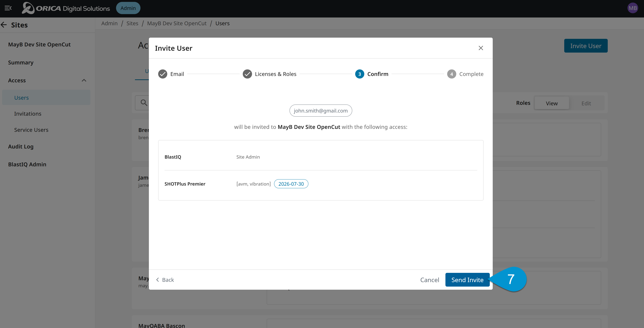Click the SHOTPlus Premier license label
Image resolution: width=644 pixels, height=328 pixels.
(x=185, y=184)
